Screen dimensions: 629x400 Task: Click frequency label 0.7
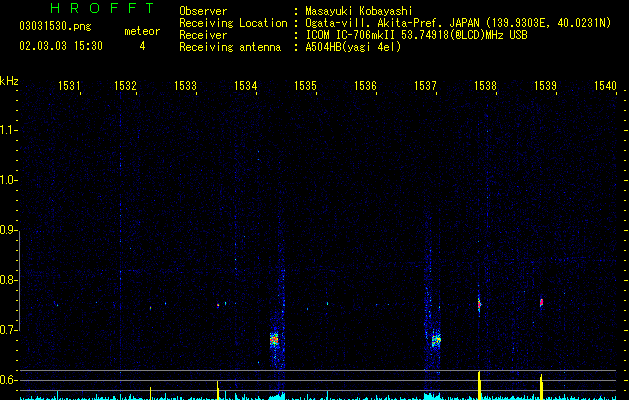point(8,330)
